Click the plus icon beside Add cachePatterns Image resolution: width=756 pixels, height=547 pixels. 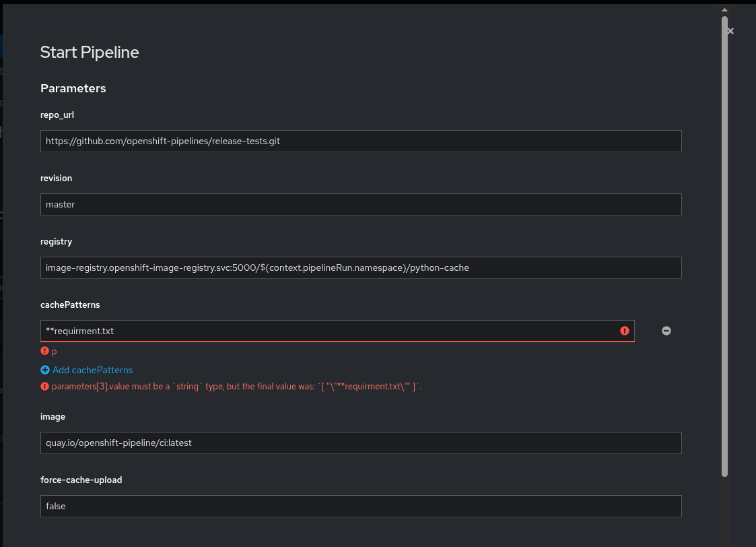(45, 370)
